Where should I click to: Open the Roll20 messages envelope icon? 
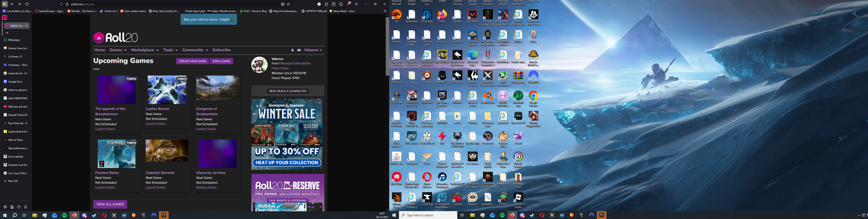coord(299,50)
